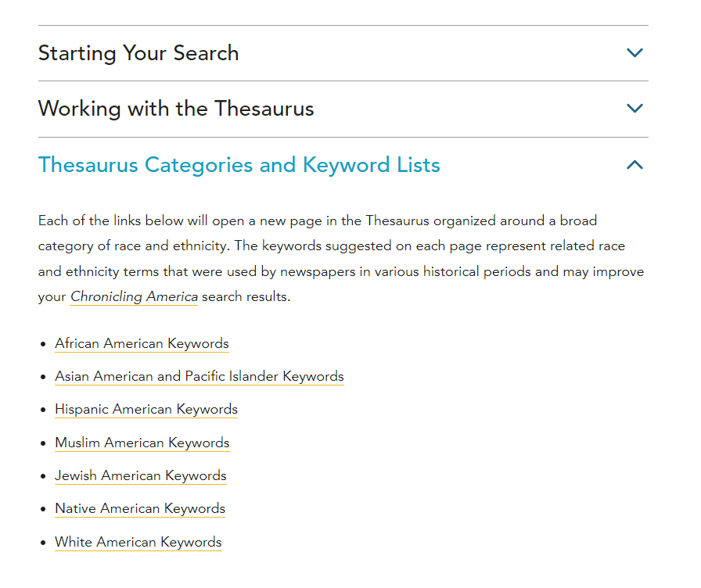The image size is (701, 588).
Task: Click the bullet beside White American Keywords
Action: coord(43,543)
